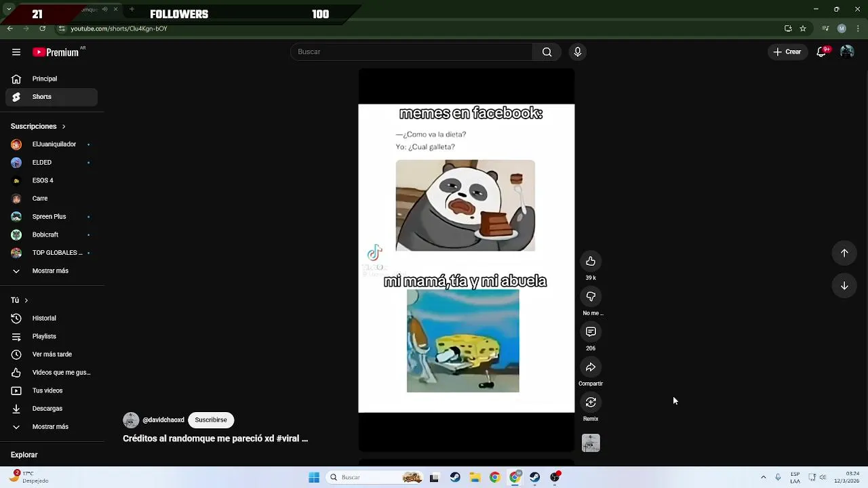
Task: Open TOP GLOBALES channel subscription
Action: click(52, 253)
